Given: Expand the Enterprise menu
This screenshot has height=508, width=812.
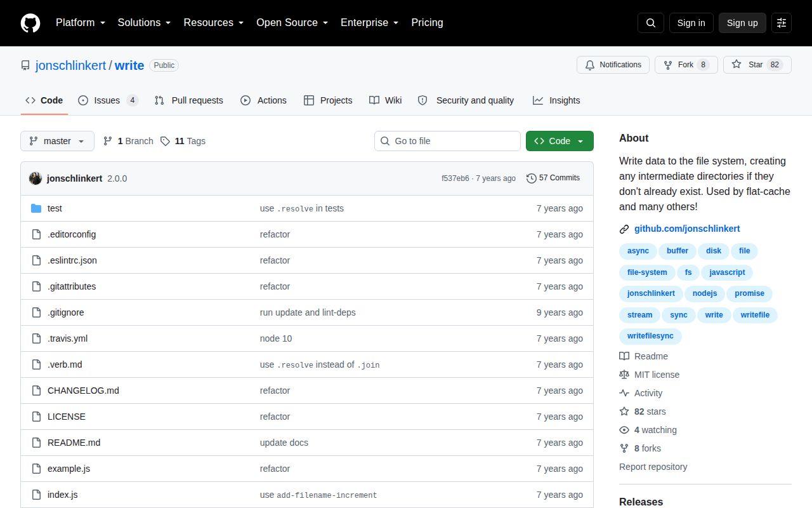Looking at the screenshot, I should (x=370, y=23).
